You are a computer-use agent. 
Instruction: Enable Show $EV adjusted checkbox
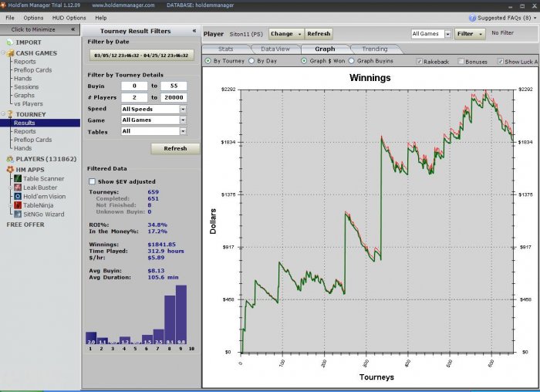pyautogui.click(x=93, y=181)
